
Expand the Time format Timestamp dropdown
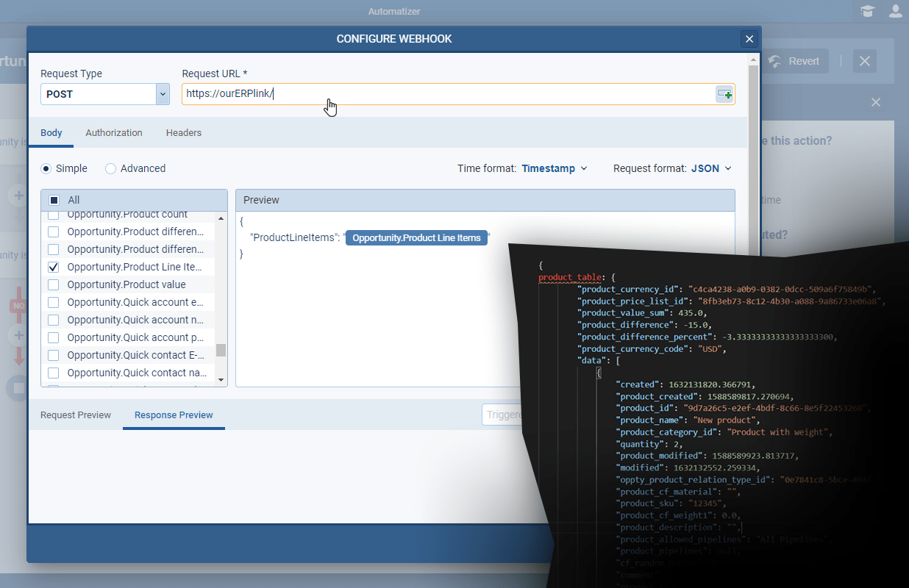[555, 168]
